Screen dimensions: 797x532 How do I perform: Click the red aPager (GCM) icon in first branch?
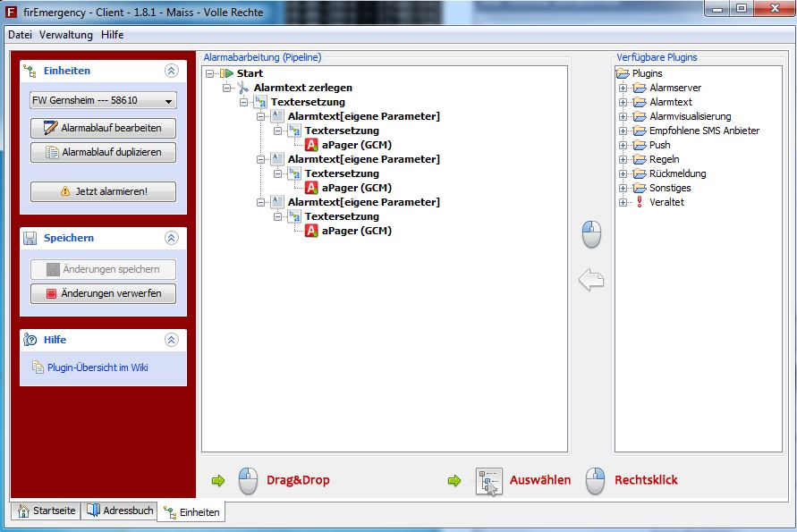[x=311, y=145]
